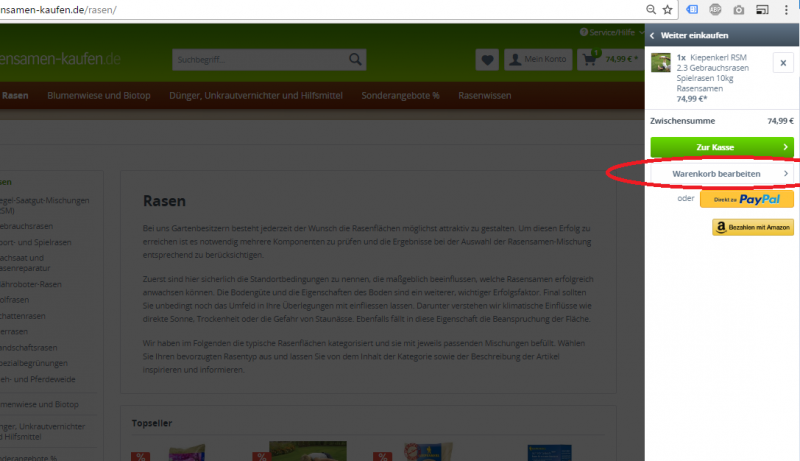Image resolution: width=800 pixels, height=461 pixels.
Task: Click the Warenkorb bearbeiten button
Action: coord(722,174)
